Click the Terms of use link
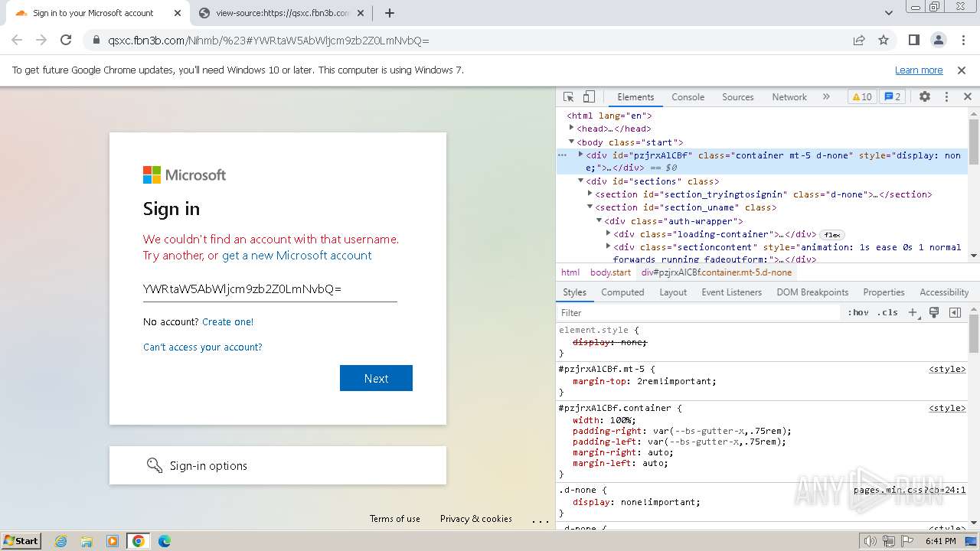This screenshot has height=551, width=980. [395, 519]
